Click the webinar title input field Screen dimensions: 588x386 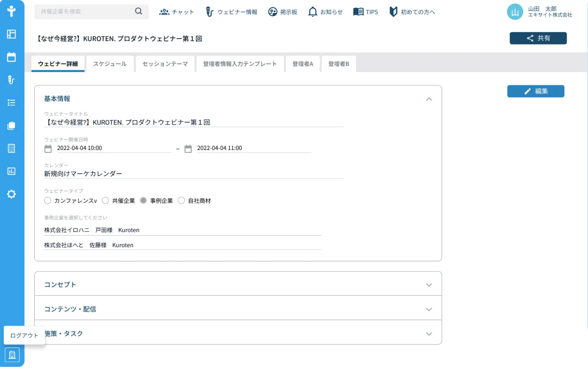point(194,122)
